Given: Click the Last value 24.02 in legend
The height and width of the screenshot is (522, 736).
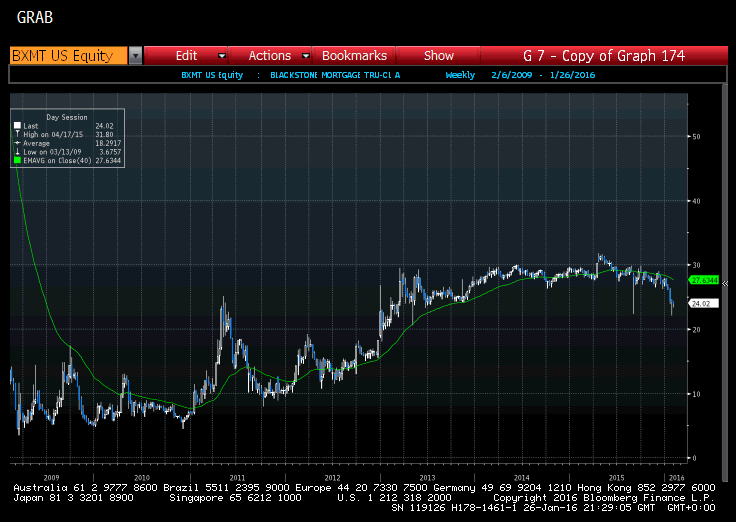Looking at the screenshot, I should pos(104,126).
